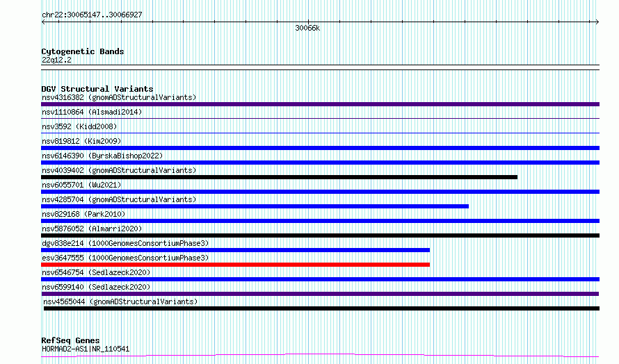Click the DGV Structural Variants track title
The width and height of the screenshot is (619, 364).
97,89
